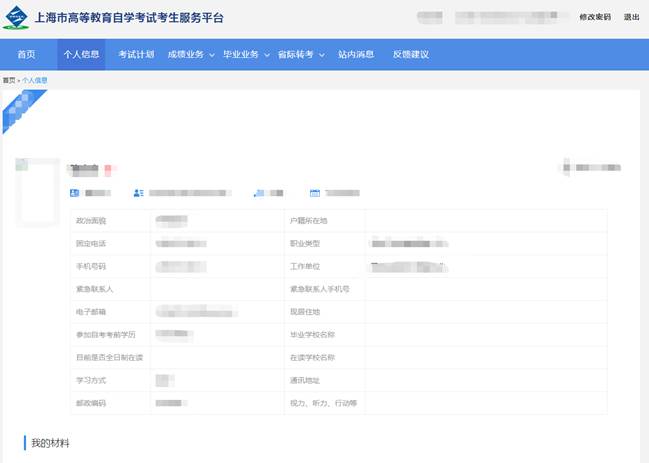The width and height of the screenshot is (649, 463).
Task: Open the 首页 navigation tab
Action: (x=26, y=54)
